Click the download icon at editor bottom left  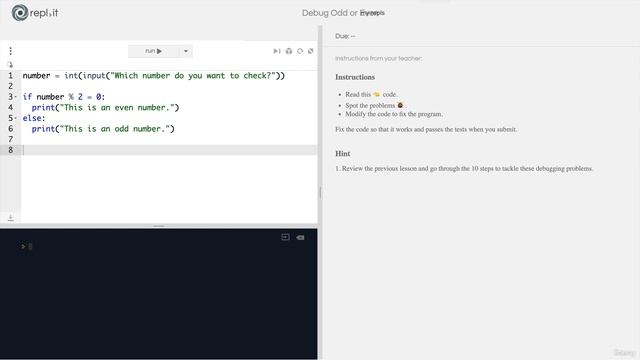(x=11, y=218)
